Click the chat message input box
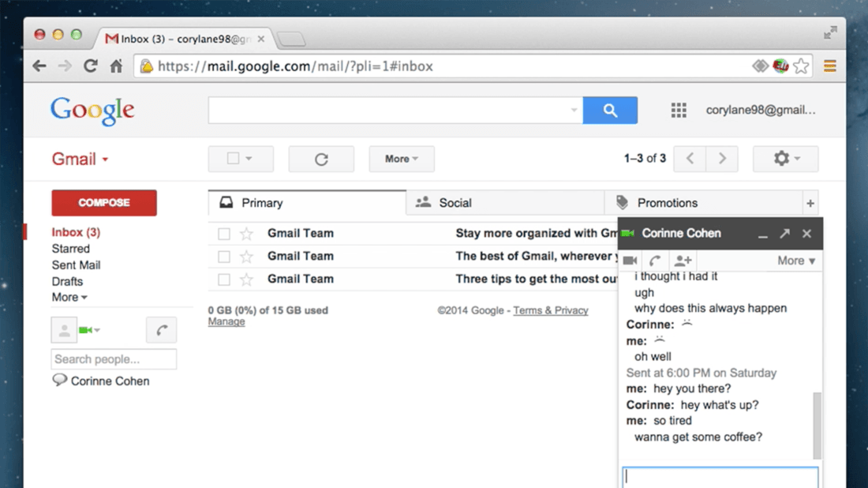Image resolution: width=868 pixels, height=488 pixels. [x=720, y=477]
